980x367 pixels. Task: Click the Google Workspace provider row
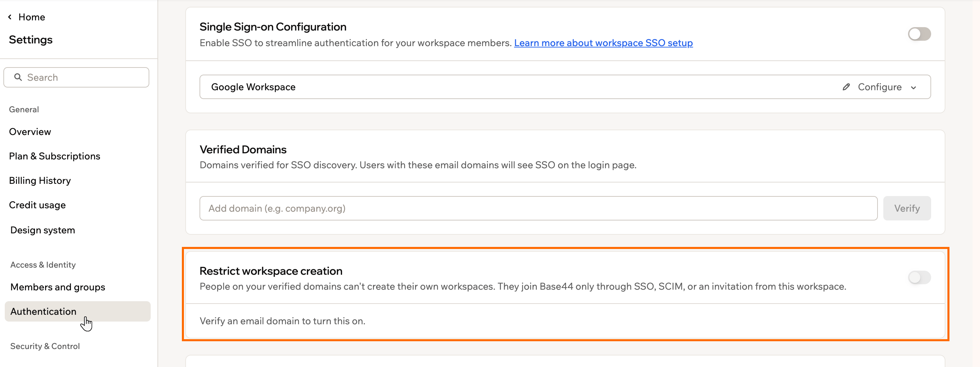pos(565,87)
